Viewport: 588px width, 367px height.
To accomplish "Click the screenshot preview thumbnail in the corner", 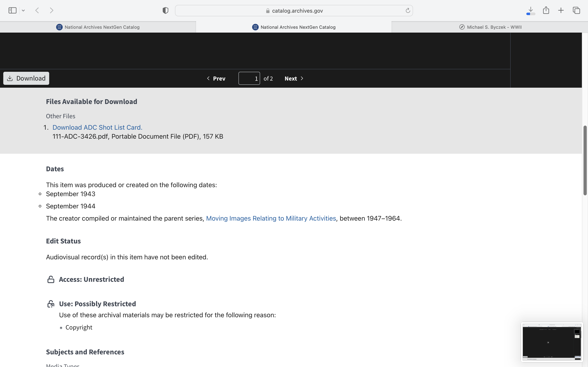I will (551, 342).
